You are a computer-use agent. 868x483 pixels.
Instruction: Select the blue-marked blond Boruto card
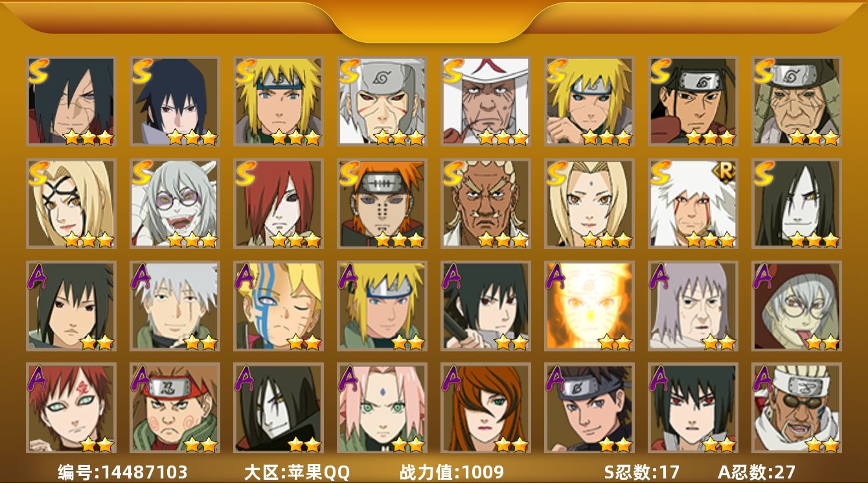point(279,306)
